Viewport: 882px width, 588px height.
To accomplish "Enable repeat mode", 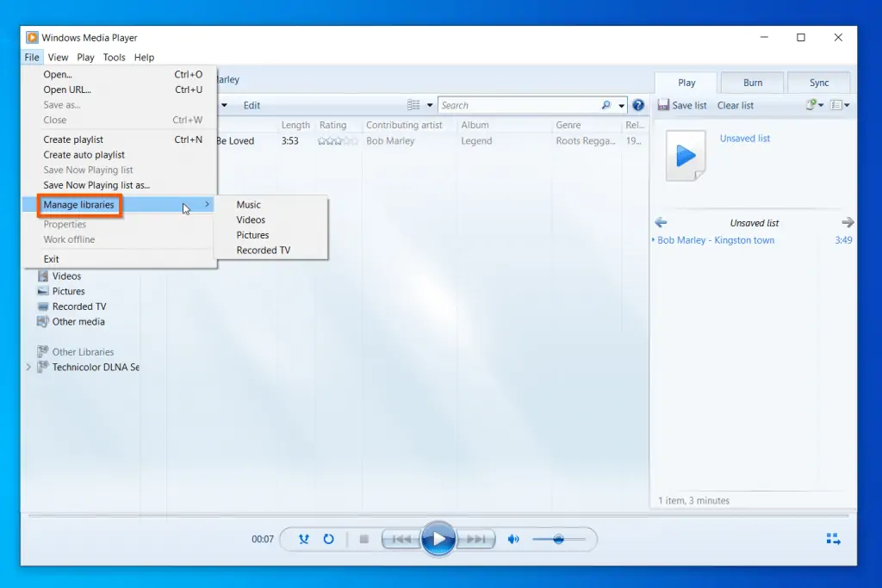I will pos(329,539).
